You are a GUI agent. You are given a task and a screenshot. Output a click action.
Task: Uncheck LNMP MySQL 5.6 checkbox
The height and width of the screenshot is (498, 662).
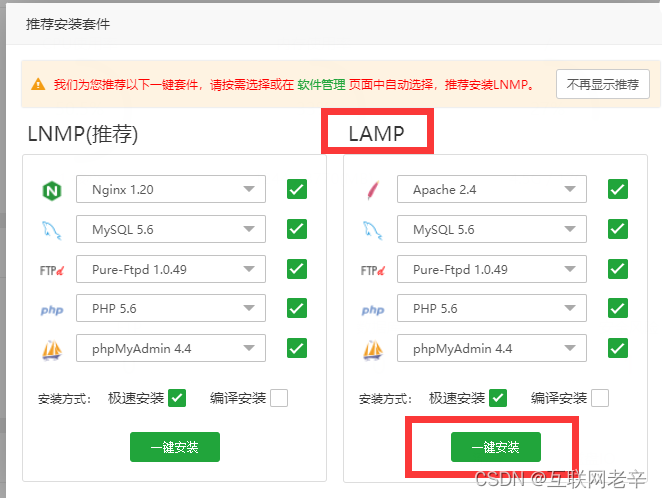[x=297, y=229]
